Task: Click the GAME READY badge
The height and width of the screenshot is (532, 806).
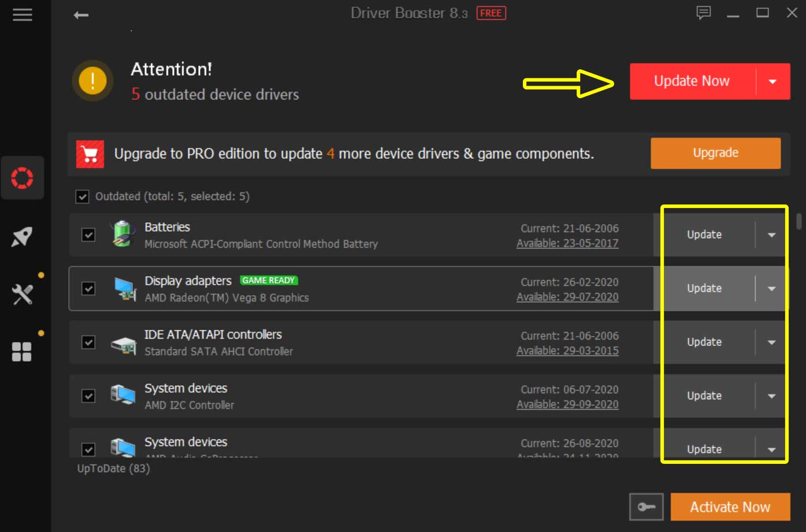Action: coord(269,280)
